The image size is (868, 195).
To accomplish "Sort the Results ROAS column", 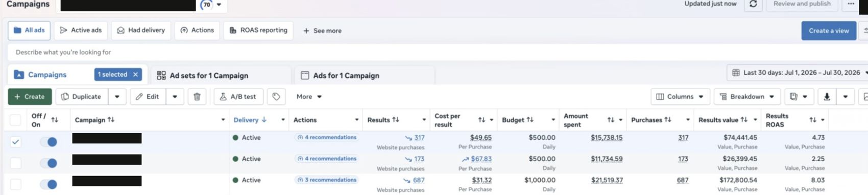I will (813, 120).
